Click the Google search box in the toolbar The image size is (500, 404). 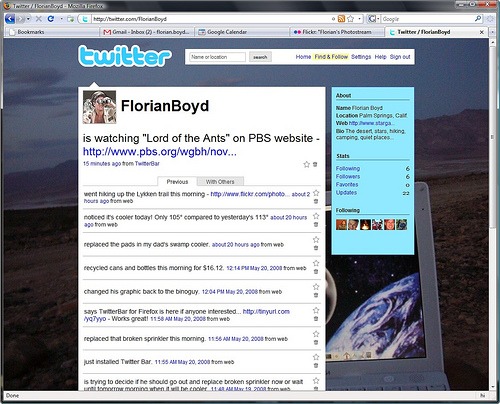(x=427, y=19)
